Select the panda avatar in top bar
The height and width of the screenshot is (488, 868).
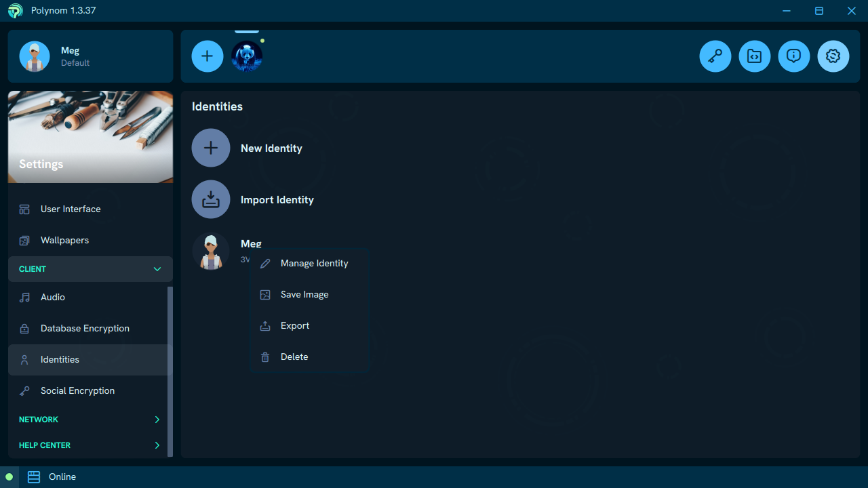(x=247, y=56)
